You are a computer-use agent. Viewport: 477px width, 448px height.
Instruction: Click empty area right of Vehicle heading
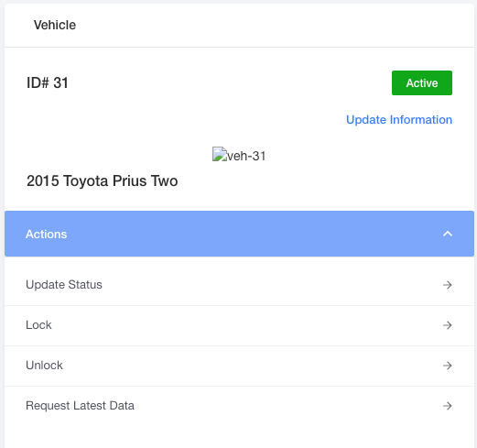tap(275, 25)
